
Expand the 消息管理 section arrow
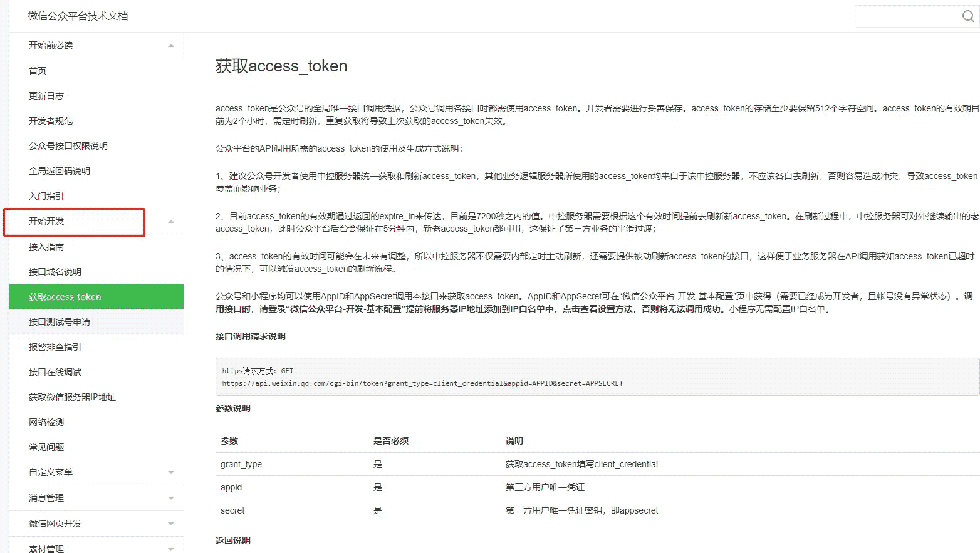tap(171, 499)
